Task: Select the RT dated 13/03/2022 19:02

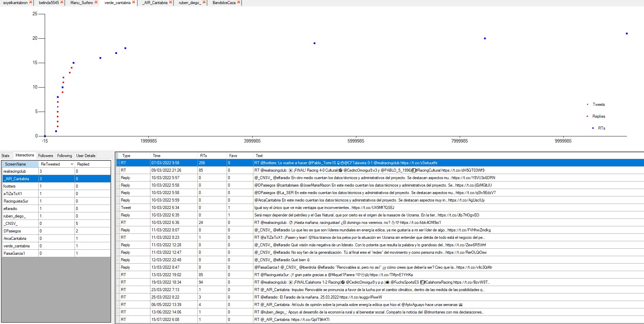Action: pyautogui.click(x=379, y=275)
